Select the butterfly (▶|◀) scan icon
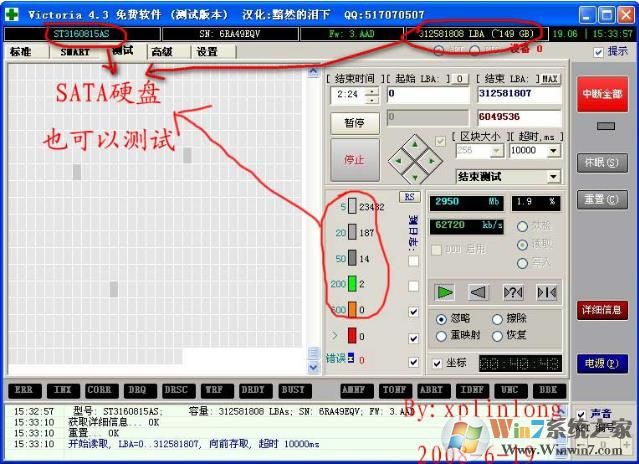This screenshot has width=639, height=464. (x=547, y=292)
